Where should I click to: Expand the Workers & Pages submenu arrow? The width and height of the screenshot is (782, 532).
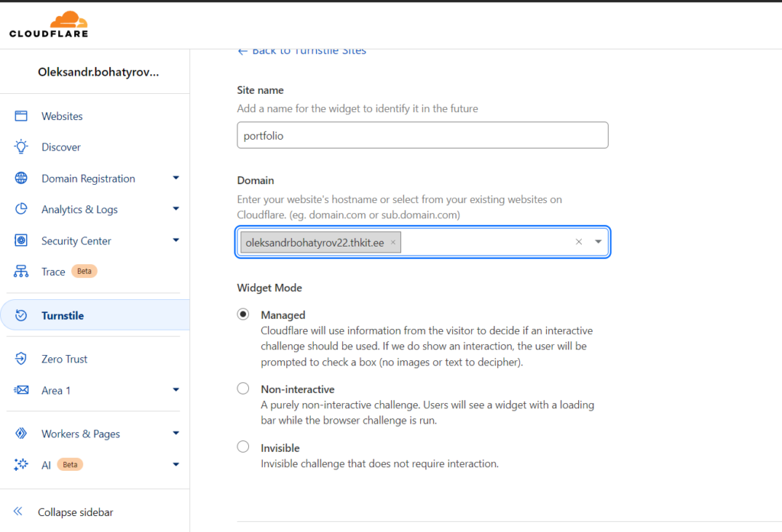(x=176, y=434)
